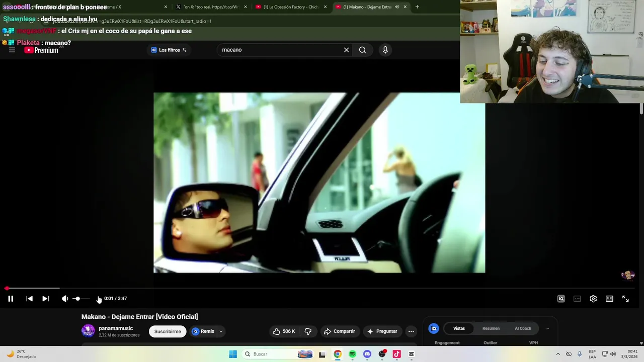Viewport: 644px width, 362px height.
Task: Toggle theater mode
Action: (609, 299)
